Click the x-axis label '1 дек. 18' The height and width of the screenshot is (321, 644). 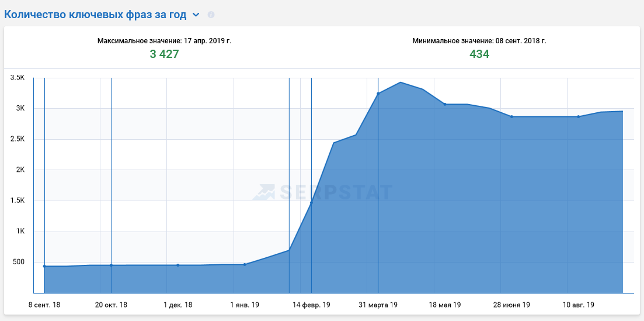click(178, 305)
